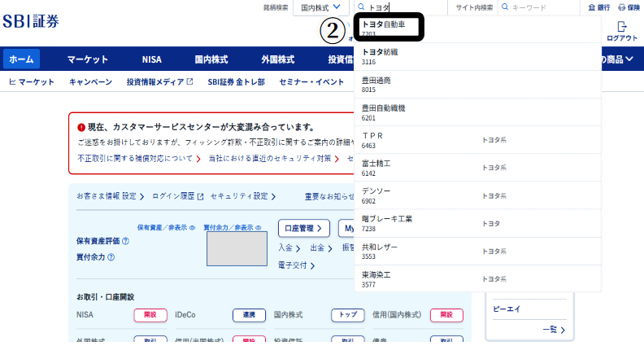Click the 連携 button next to iDeCo
Screen dimensions: 644x346
pos(249,314)
